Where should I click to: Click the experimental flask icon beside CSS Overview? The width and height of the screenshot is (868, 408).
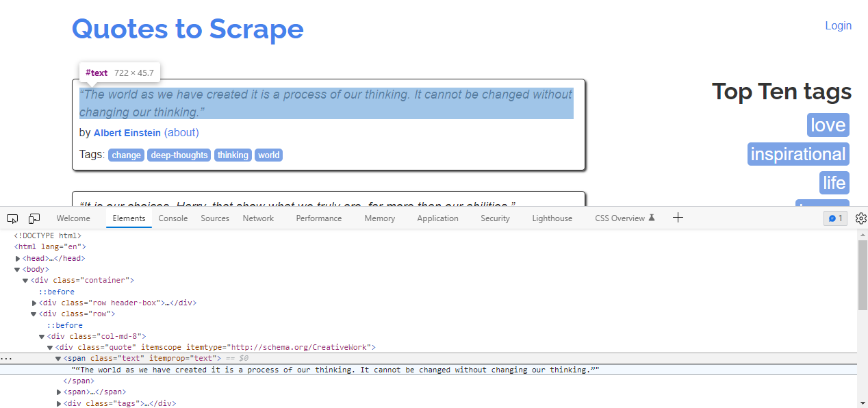pos(652,218)
